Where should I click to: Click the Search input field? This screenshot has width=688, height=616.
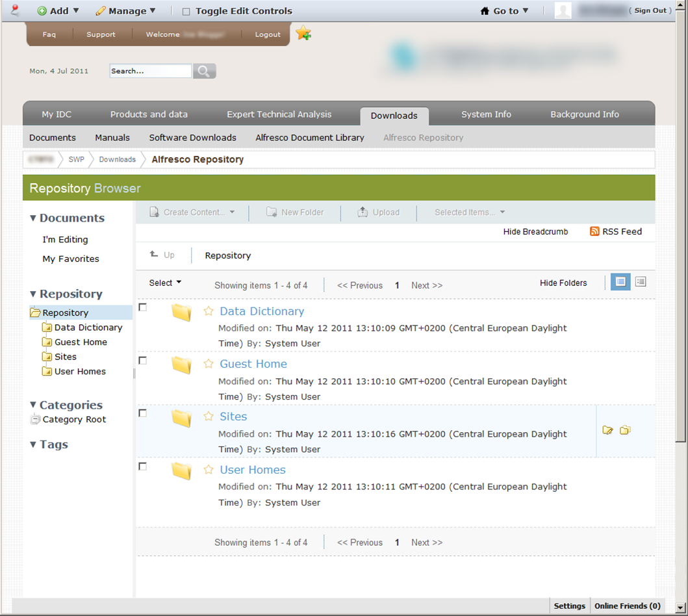click(x=151, y=71)
